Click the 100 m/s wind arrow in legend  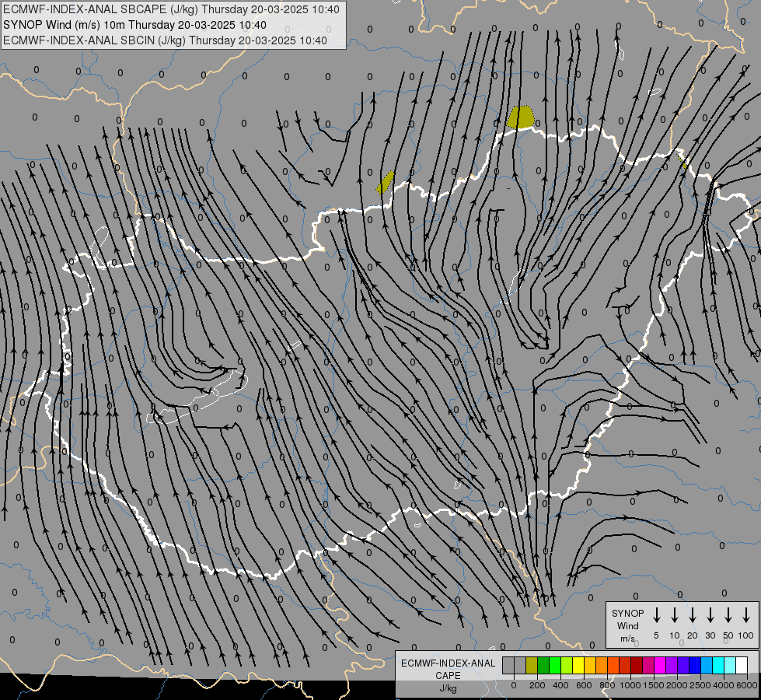click(746, 615)
